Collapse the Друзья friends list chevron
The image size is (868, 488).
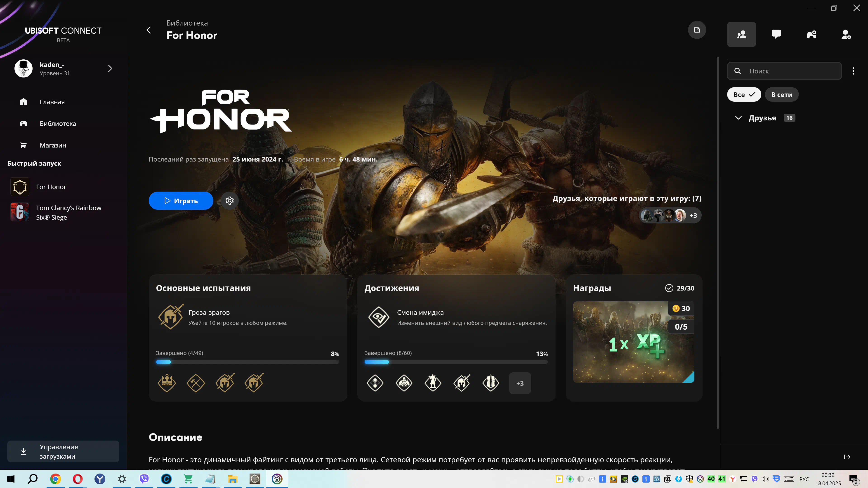click(x=738, y=118)
